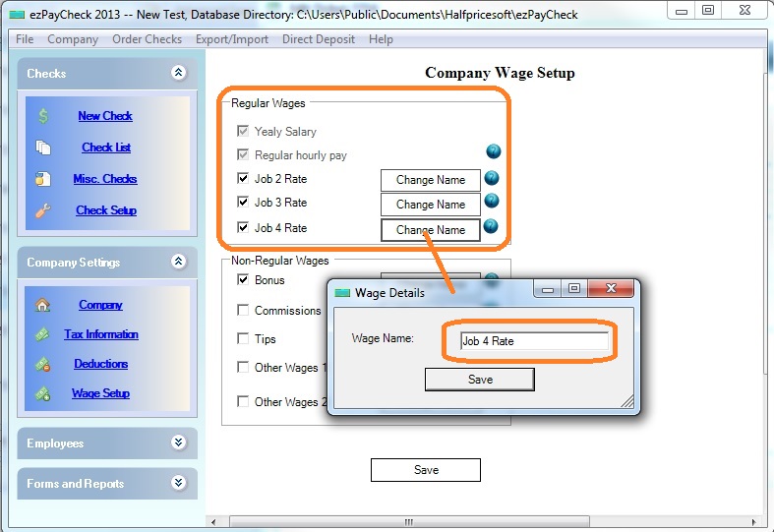Uncheck the Job 2 Rate checkbox
This screenshot has width=774, height=532.
point(243,178)
